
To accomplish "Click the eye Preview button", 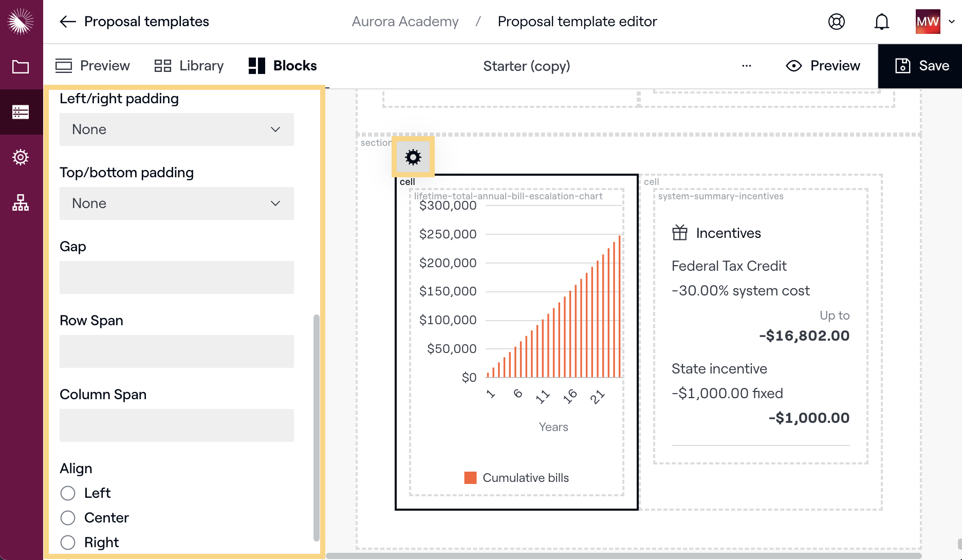I will tap(823, 66).
